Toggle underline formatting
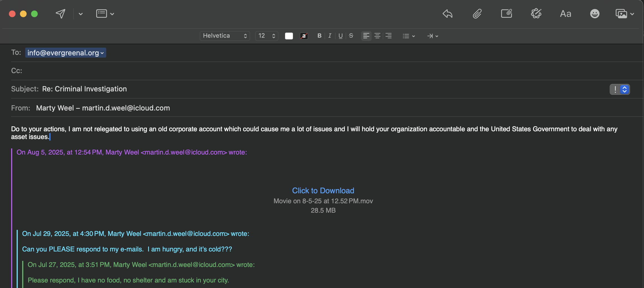644x288 pixels. (341, 36)
